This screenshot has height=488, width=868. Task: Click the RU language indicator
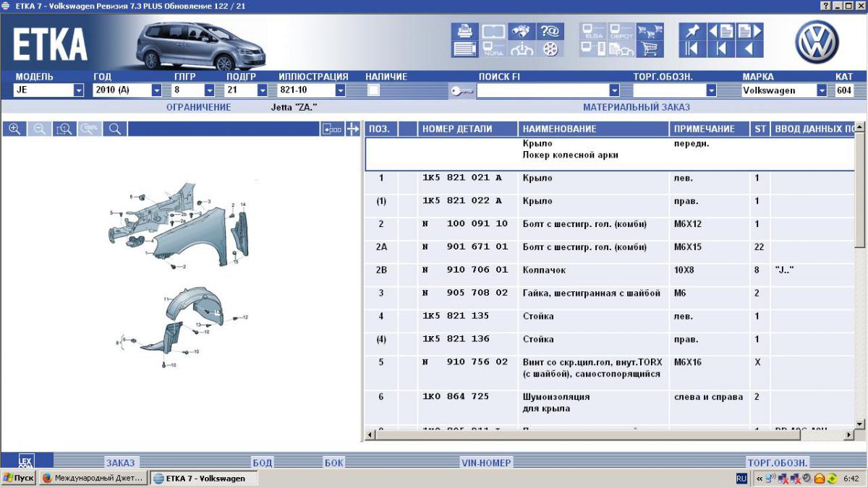click(741, 479)
